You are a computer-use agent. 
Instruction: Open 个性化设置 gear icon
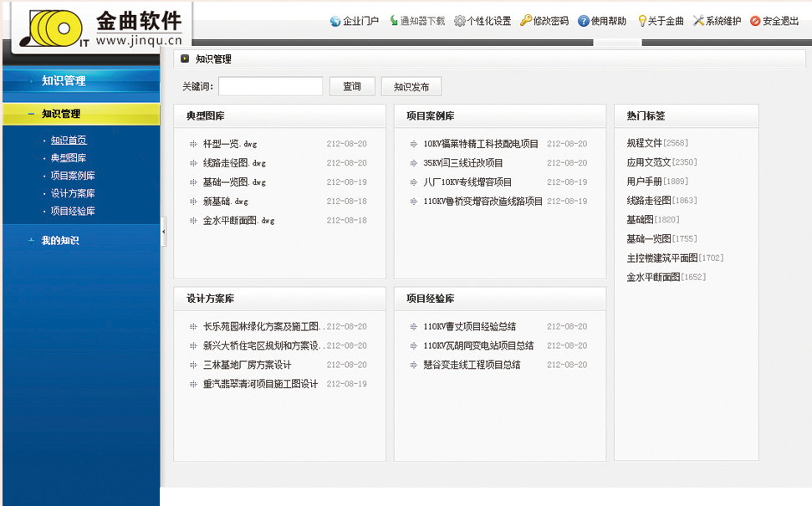click(x=460, y=21)
